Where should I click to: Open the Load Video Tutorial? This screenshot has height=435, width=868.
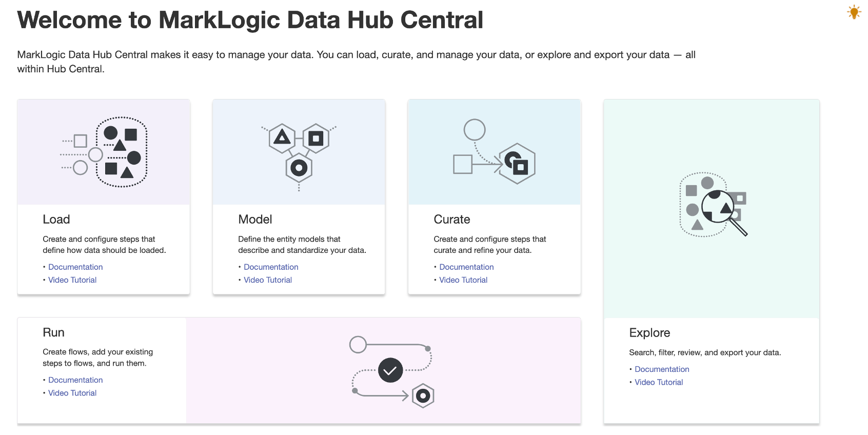click(72, 280)
